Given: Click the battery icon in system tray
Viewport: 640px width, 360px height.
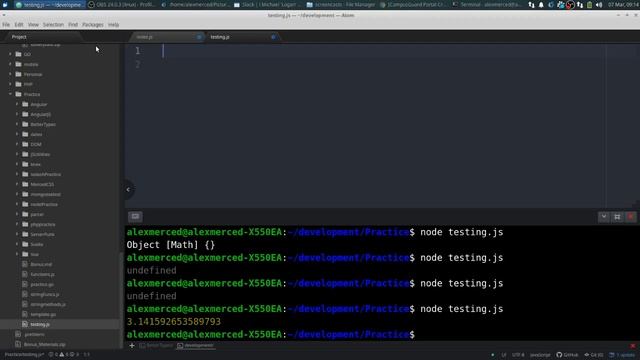Looking at the screenshot, I should point(589,5).
